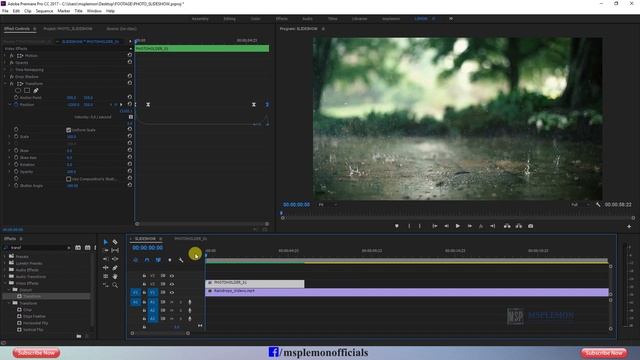Create new custom bin in Effects panel

coord(79,336)
